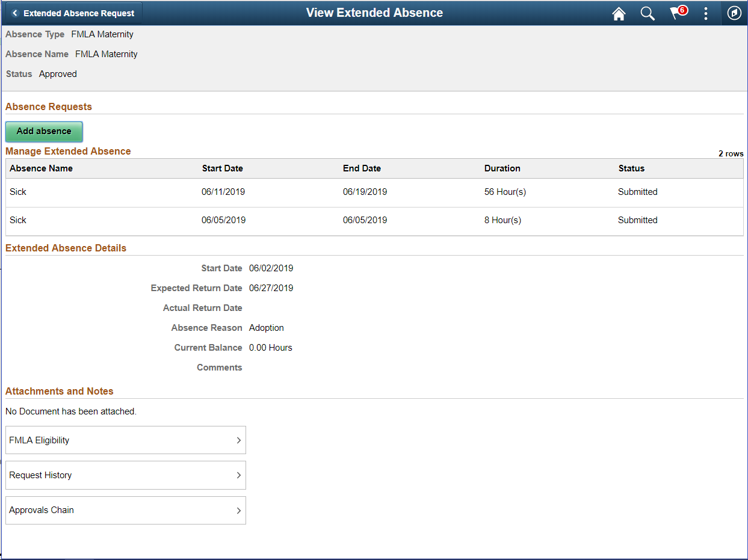
Task: Sort by Duration column header
Action: [x=502, y=168]
